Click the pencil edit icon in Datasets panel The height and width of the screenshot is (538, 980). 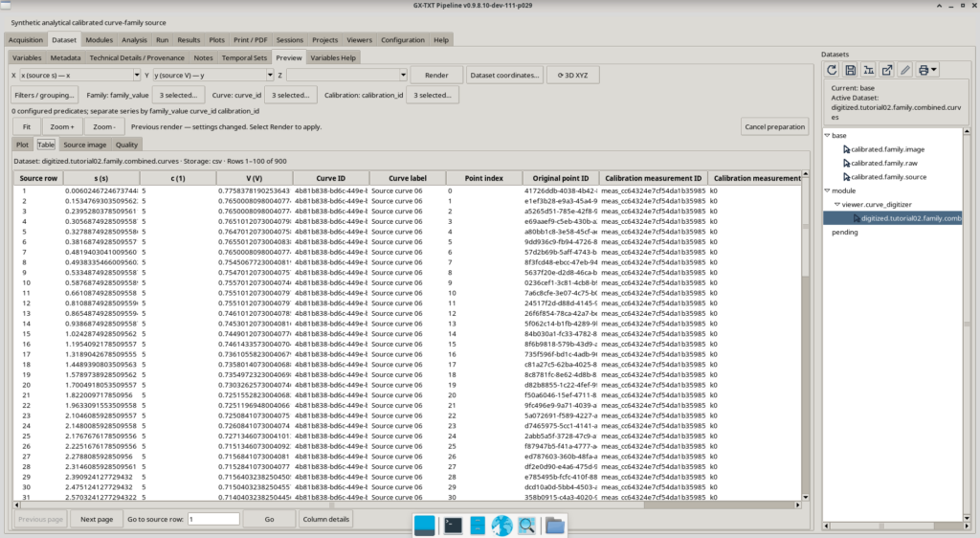(x=905, y=70)
